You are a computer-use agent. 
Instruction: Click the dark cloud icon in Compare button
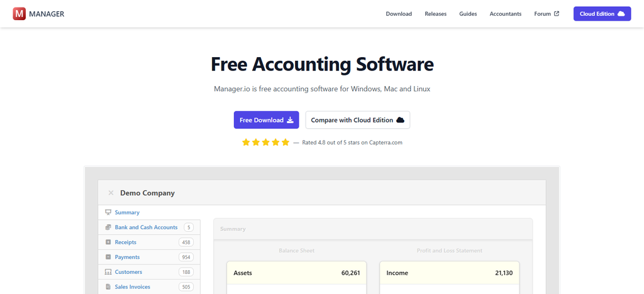click(400, 120)
